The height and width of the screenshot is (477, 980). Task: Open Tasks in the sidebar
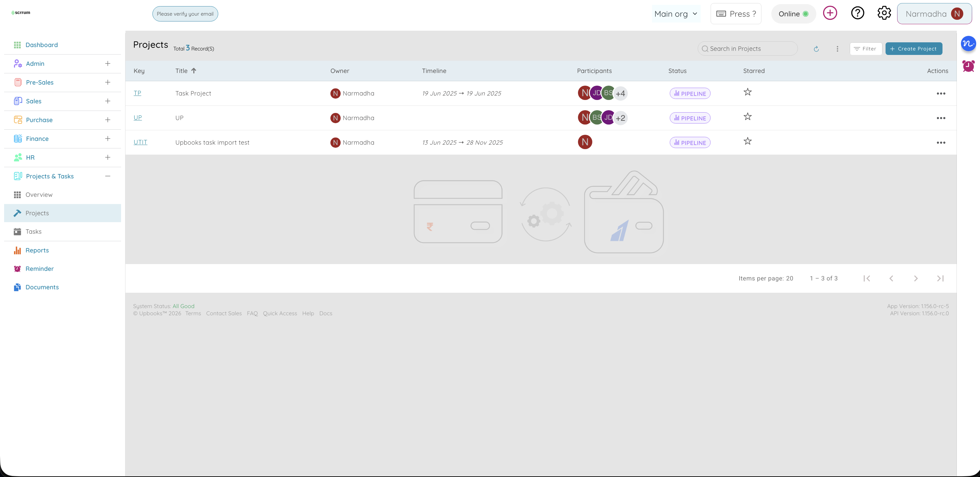pyautogui.click(x=33, y=231)
